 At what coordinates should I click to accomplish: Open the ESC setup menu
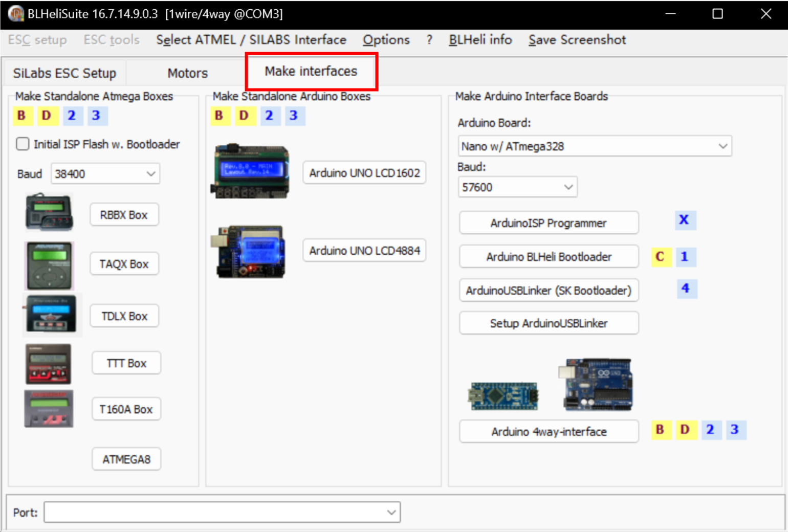pos(37,40)
